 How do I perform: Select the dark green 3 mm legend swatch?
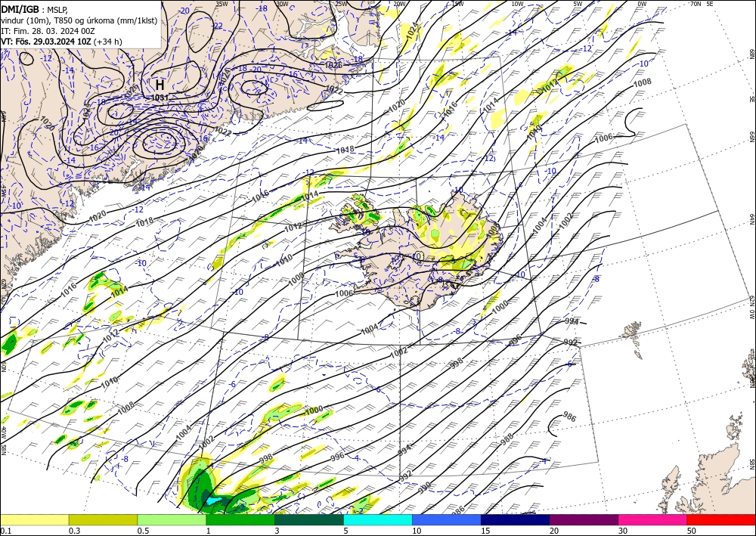click(309, 519)
